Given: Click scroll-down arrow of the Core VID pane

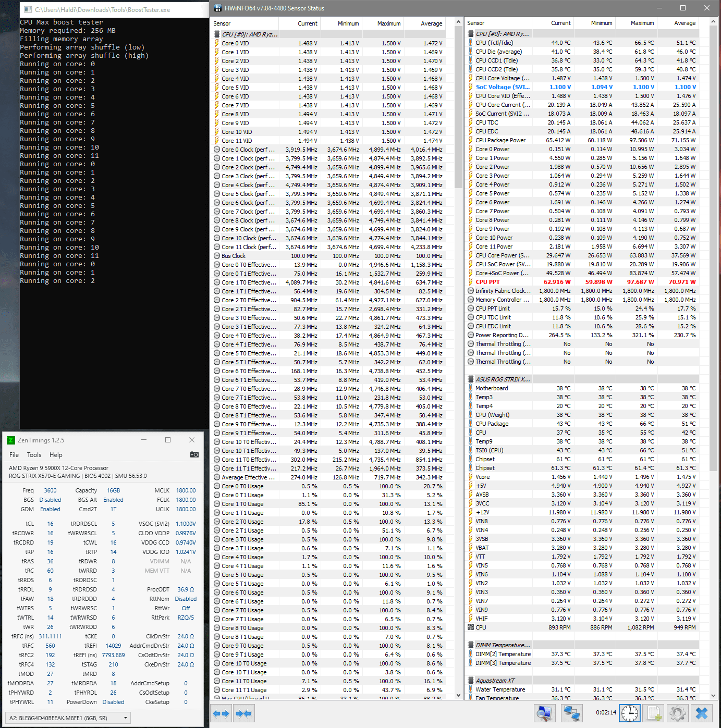Looking at the screenshot, I should pos(459,695).
